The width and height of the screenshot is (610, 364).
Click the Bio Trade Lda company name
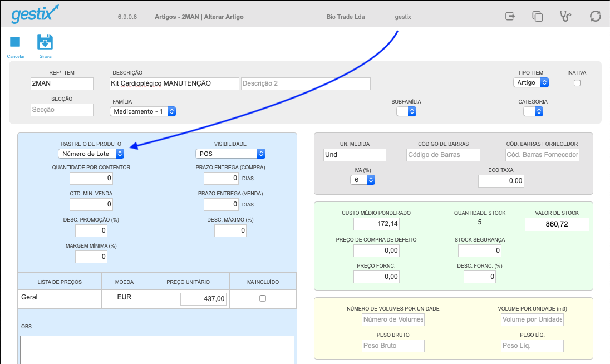click(346, 17)
